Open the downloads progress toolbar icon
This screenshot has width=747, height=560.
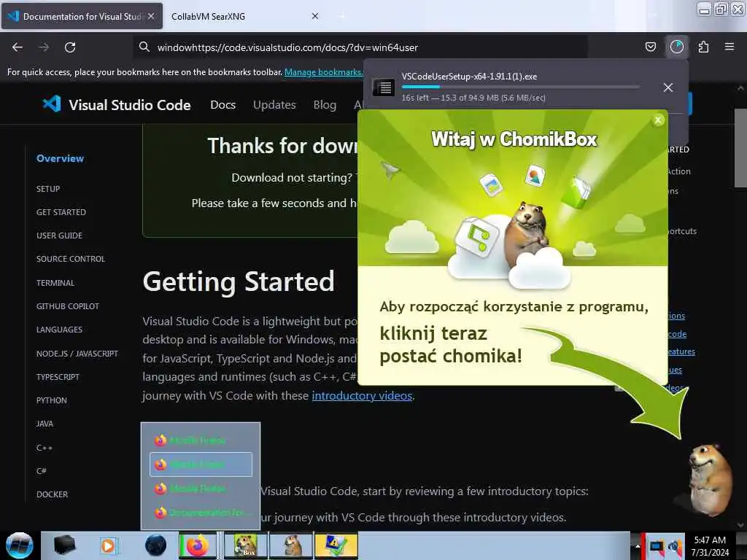(676, 47)
